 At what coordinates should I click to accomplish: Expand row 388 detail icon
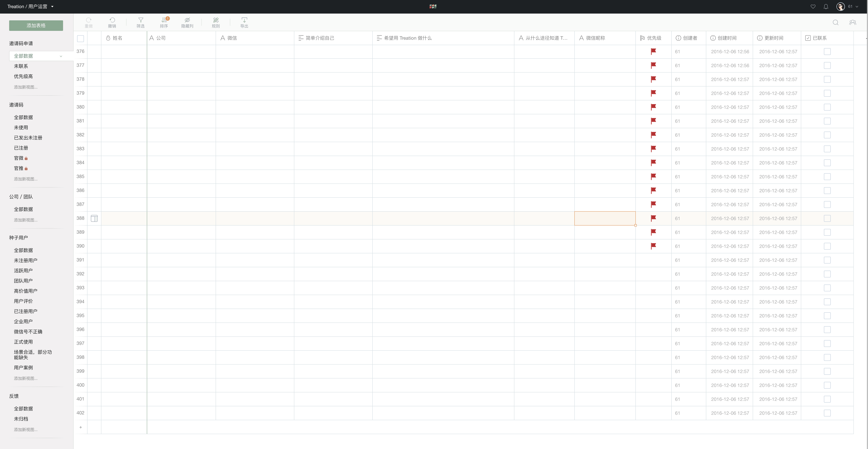[x=94, y=218]
